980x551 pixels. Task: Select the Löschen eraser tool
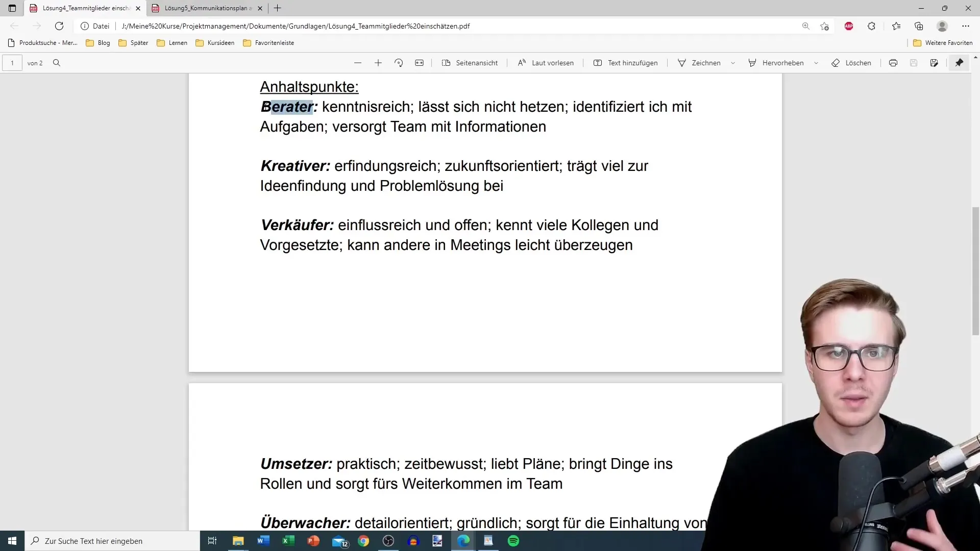pos(851,63)
